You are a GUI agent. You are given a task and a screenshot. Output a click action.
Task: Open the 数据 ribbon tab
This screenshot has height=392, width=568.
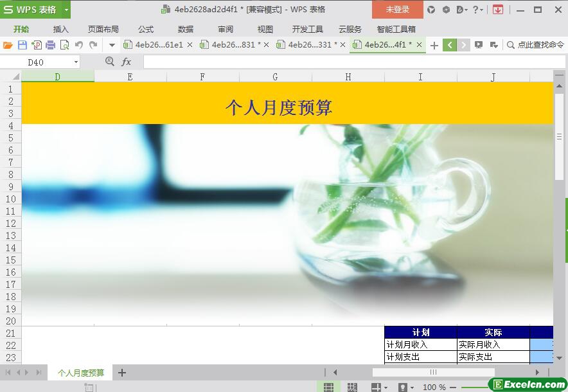click(186, 30)
